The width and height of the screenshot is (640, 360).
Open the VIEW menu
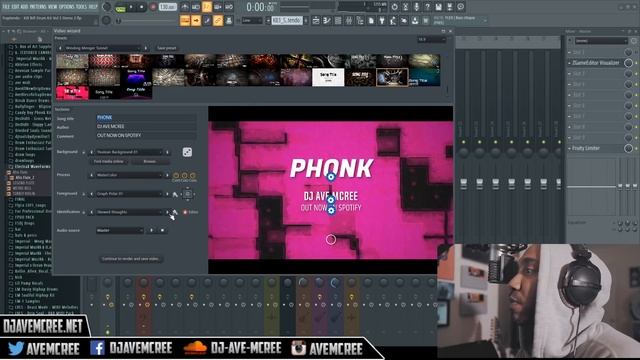(x=53, y=7)
